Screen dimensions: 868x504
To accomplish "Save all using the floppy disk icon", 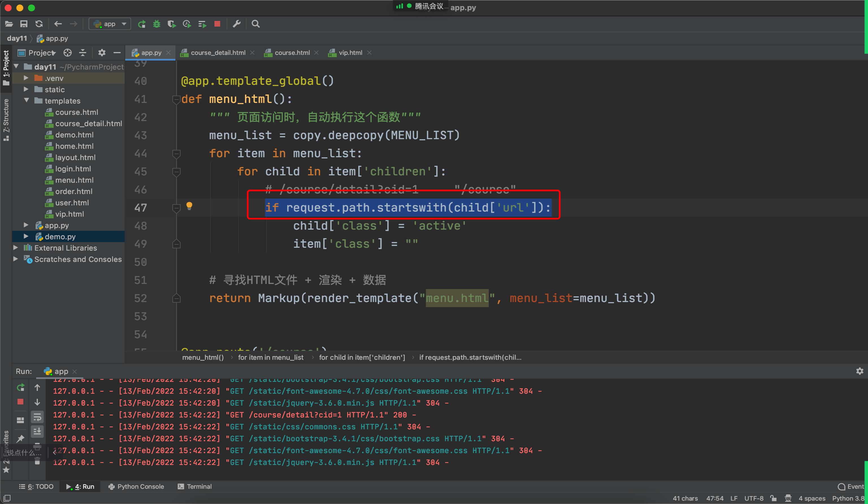I will [x=24, y=24].
